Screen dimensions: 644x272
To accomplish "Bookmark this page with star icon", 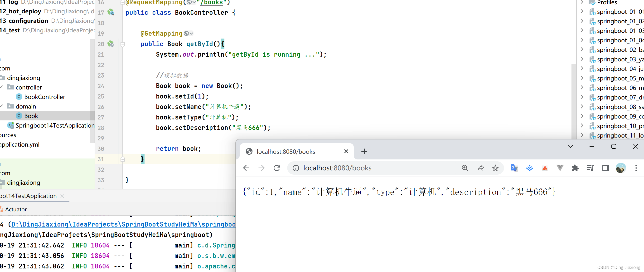I will 495,168.
